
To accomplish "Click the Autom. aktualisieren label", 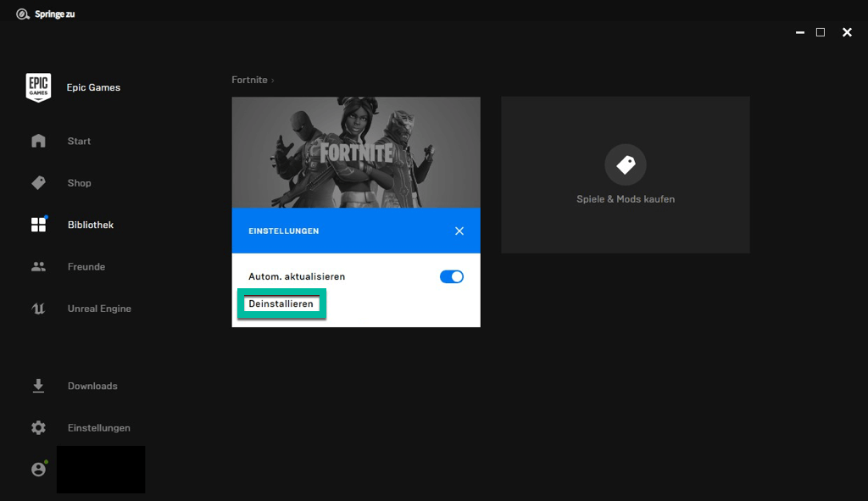I will point(297,277).
